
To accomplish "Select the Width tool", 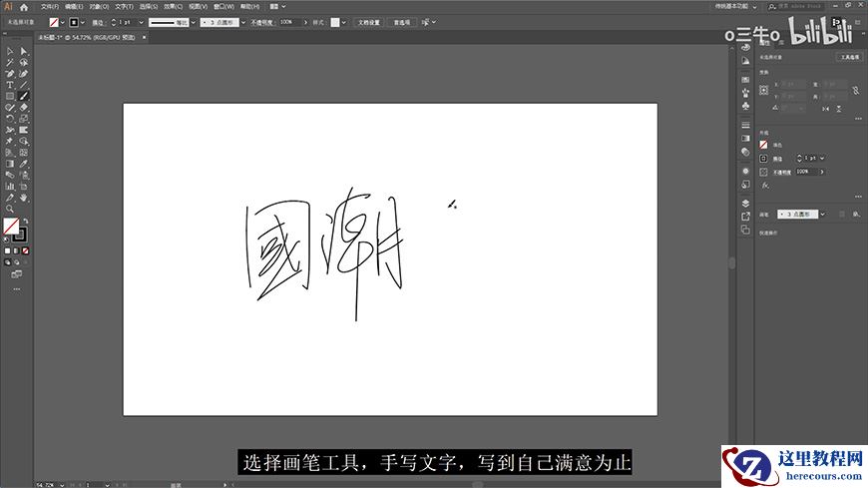I will pos(10,130).
